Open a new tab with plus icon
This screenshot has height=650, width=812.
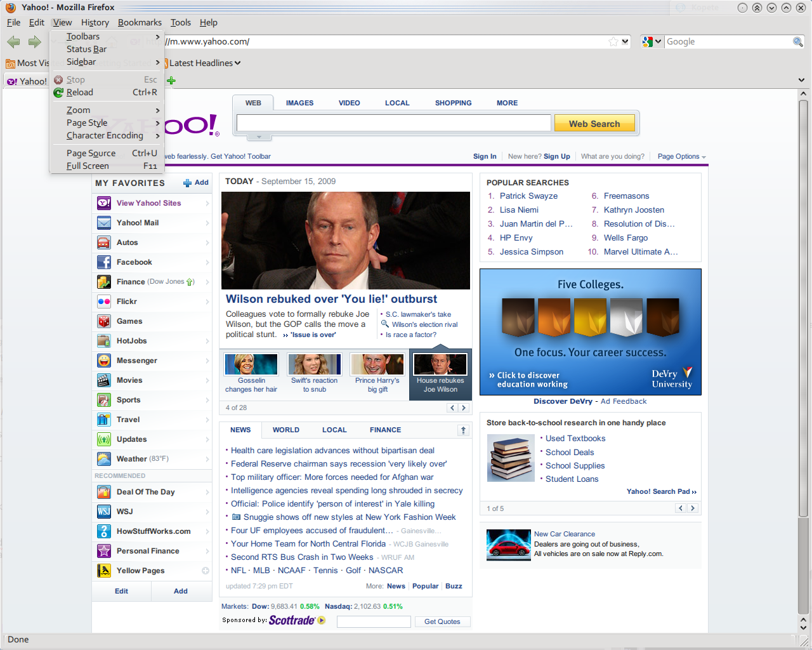[171, 81]
